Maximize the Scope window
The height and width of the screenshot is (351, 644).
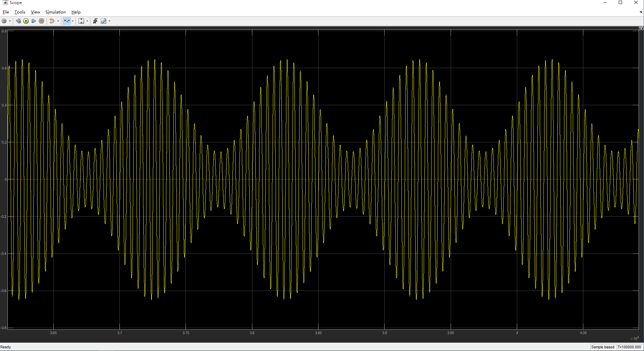click(x=620, y=3)
